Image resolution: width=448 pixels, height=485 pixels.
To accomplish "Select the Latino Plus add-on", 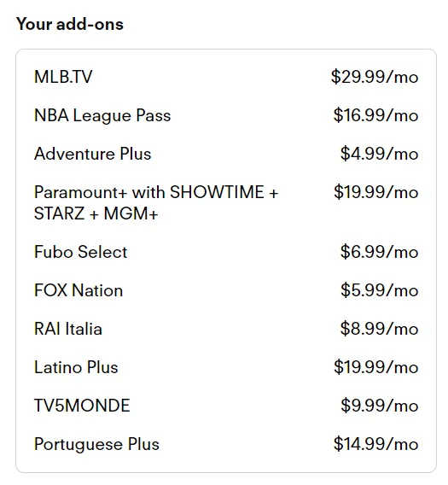I will (x=76, y=367).
